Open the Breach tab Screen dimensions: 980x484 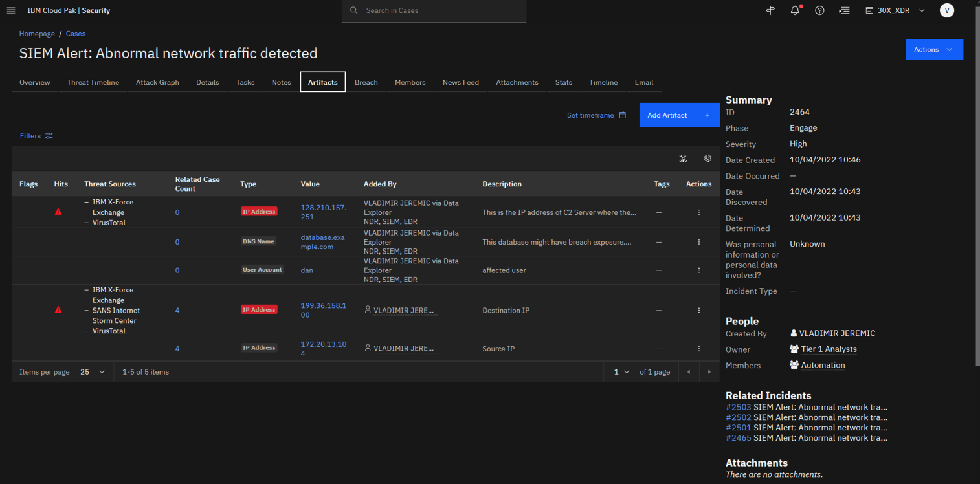(x=366, y=82)
